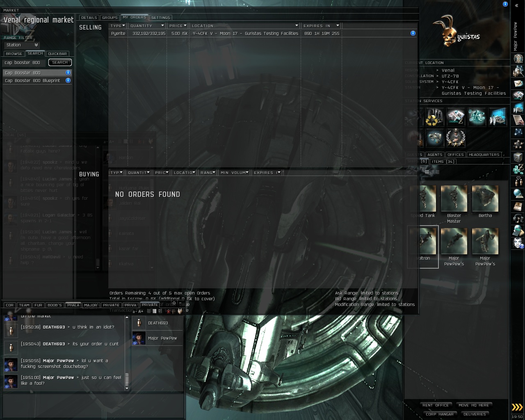Open the Corporation stars icon

coord(518,144)
